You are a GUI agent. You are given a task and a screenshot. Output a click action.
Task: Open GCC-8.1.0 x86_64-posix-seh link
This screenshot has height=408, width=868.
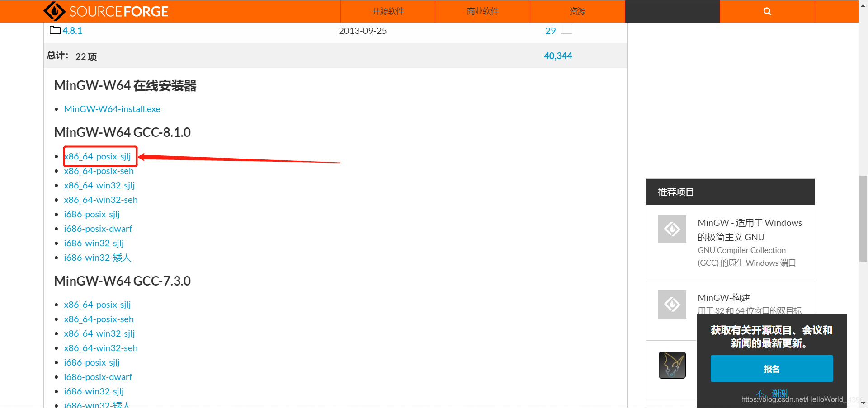point(99,171)
